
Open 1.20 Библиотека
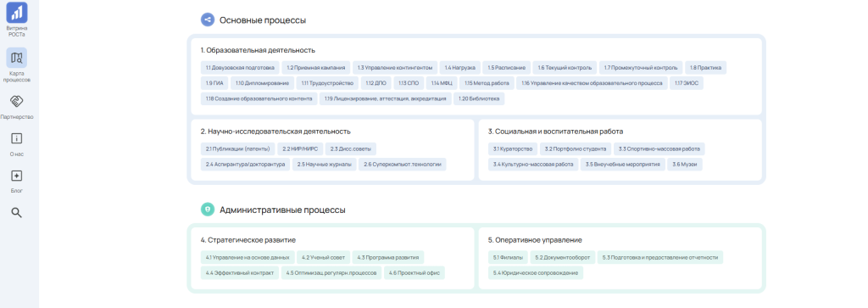479,99
